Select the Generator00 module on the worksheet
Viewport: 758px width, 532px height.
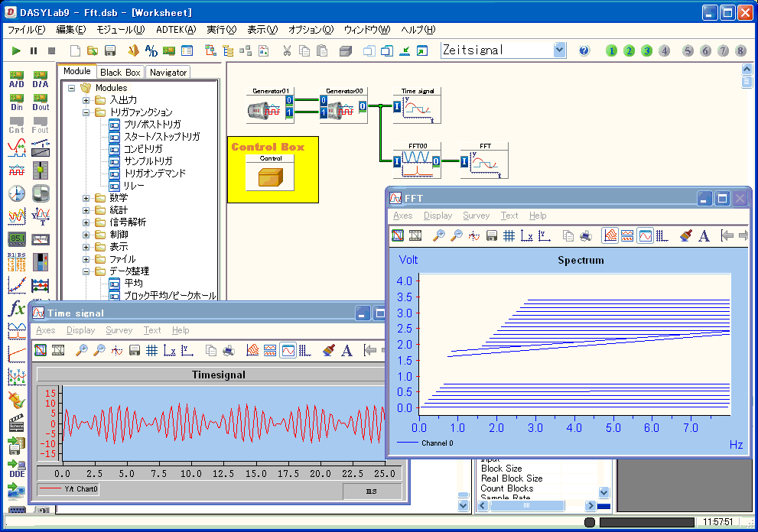(x=343, y=105)
